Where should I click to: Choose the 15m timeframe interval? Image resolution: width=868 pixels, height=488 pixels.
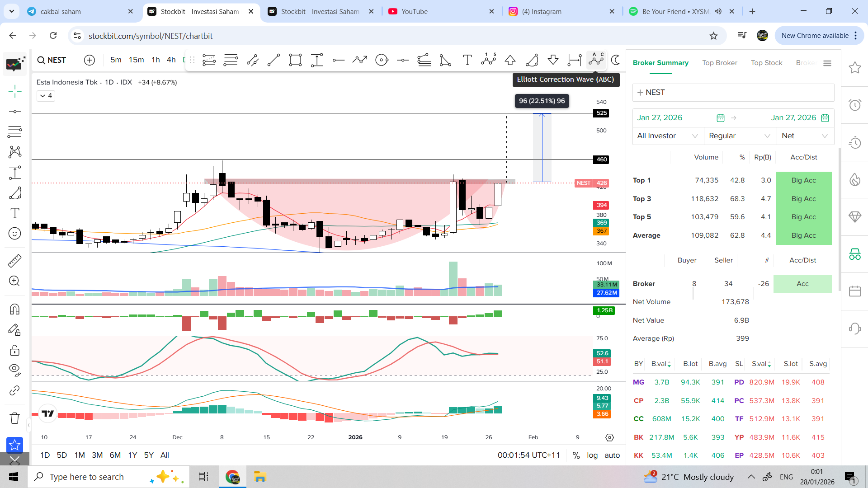[x=136, y=60]
